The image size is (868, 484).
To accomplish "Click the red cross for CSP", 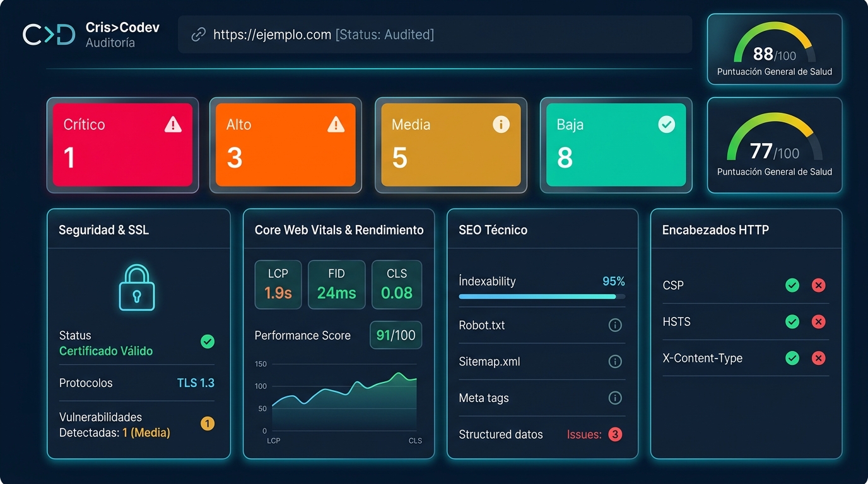I will point(818,285).
